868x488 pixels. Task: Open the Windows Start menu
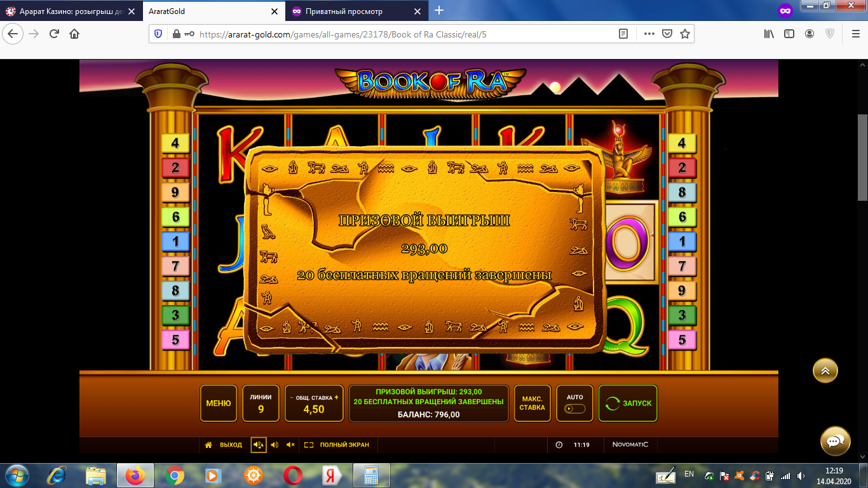point(17,475)
